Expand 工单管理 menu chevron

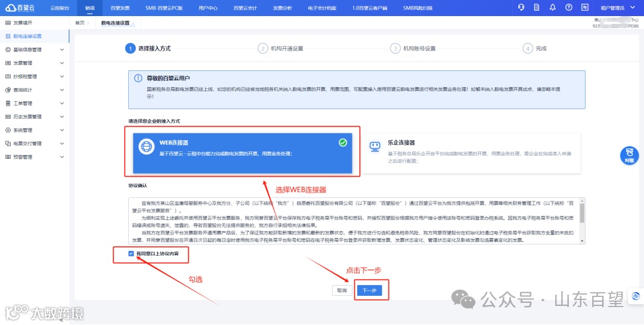[x=62, y=103]
